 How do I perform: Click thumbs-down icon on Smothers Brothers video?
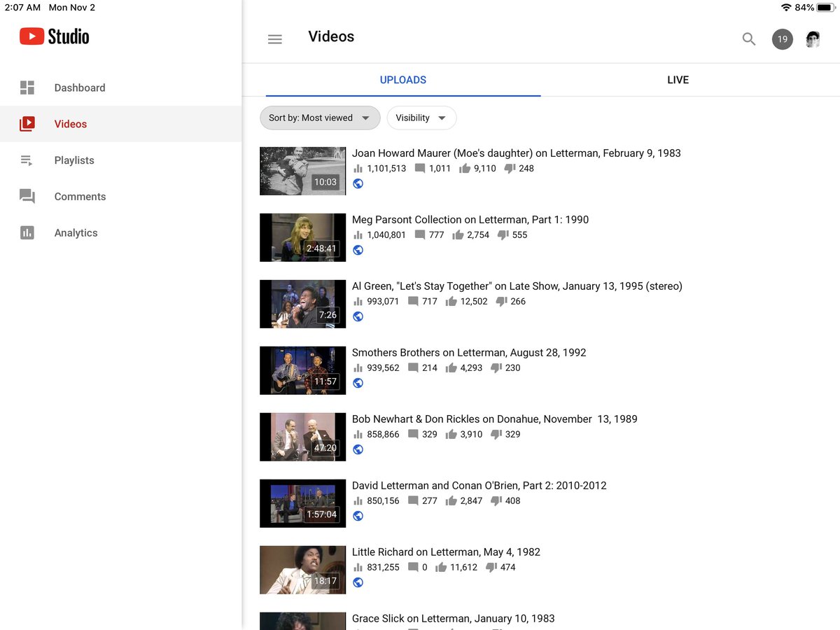(x=496, y=368)
